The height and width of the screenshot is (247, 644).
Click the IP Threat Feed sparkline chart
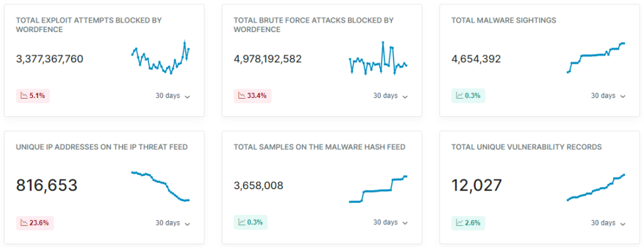click(x=160, y=186)
